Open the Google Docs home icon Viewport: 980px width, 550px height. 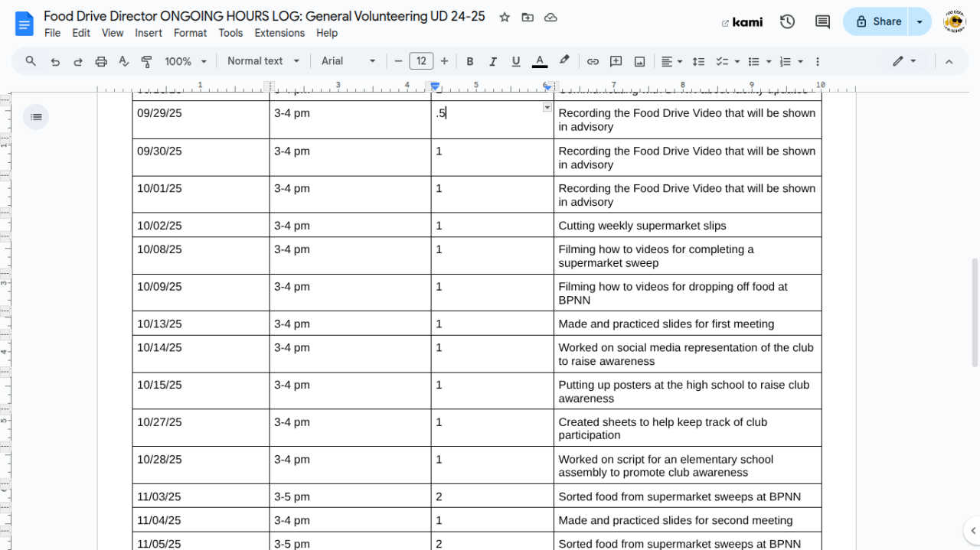(x=24, y=23)
